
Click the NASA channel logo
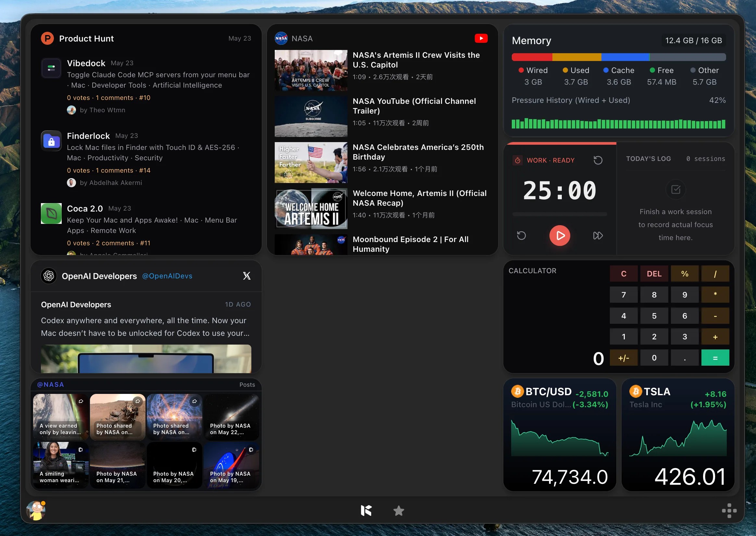tap(281, 39)
